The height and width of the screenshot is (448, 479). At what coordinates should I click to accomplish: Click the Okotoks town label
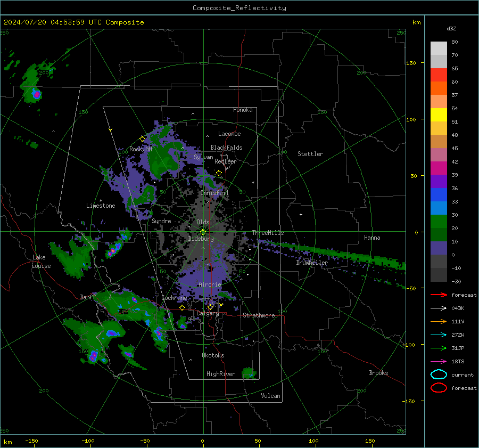point(213,355)
